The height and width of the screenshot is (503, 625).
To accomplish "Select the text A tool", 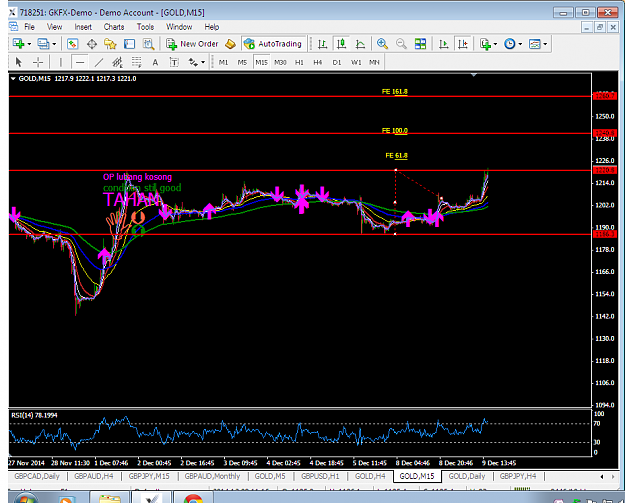I will pyautogui.click(x=155, y=62).
